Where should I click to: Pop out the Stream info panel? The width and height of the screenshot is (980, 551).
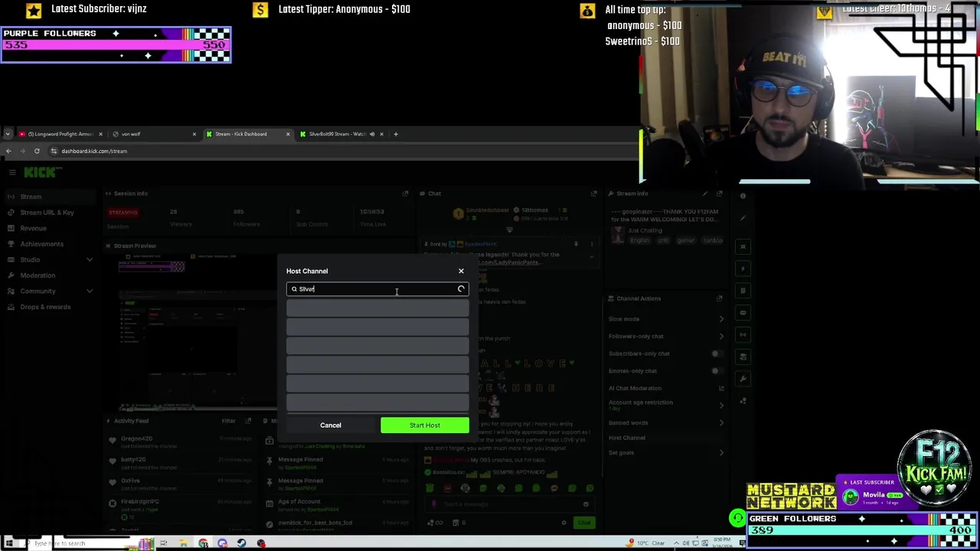(x=720, y=194)
